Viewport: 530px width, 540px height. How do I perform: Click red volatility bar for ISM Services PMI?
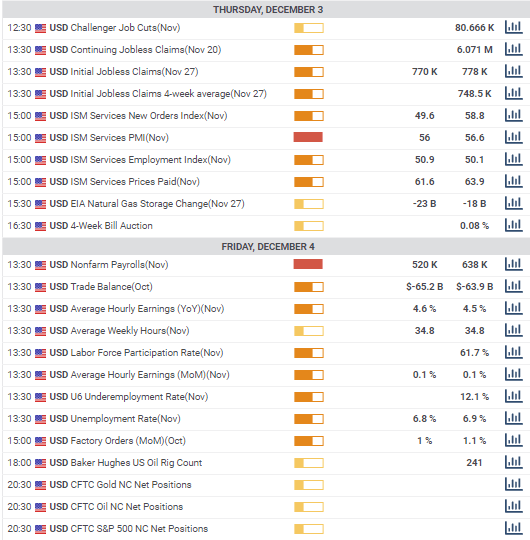pyautogui.click(x=308, y=137)
